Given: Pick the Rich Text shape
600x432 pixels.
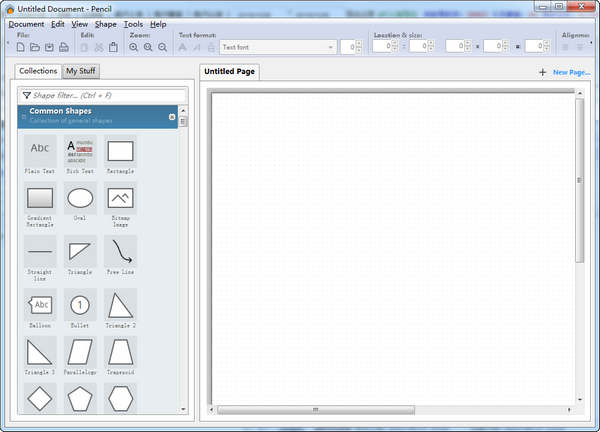Looking at the screenshot, I should 80,151.
